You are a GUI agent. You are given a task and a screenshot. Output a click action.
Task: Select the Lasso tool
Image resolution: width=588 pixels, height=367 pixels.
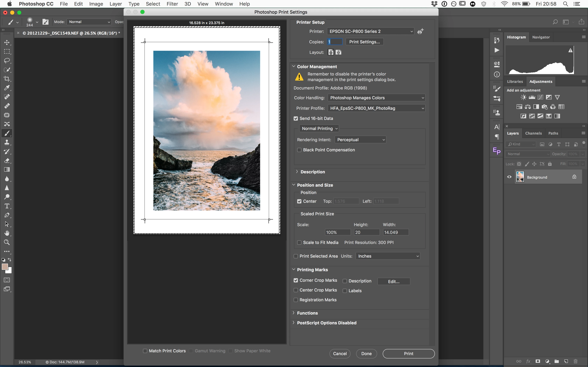(x=7, y=61)
